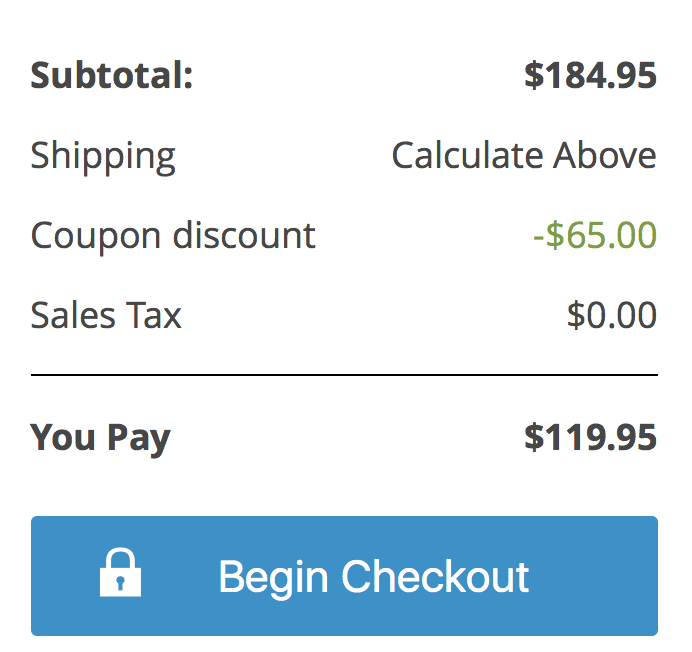Click the divider line above You Pay
This screenshot has width=692, height=652.
pos(344,376)
